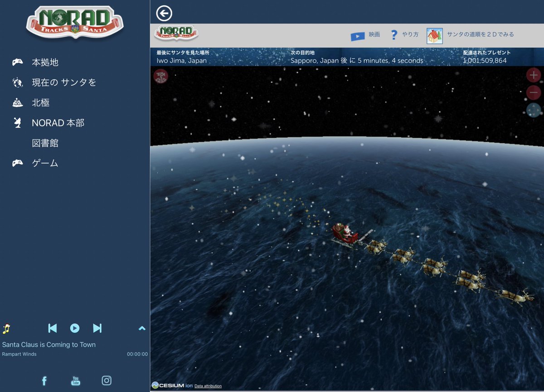This screenshot has width=544, height=392.
Task: Click gamepad icon beside ゲーム
Action: (x=17, y=163)
